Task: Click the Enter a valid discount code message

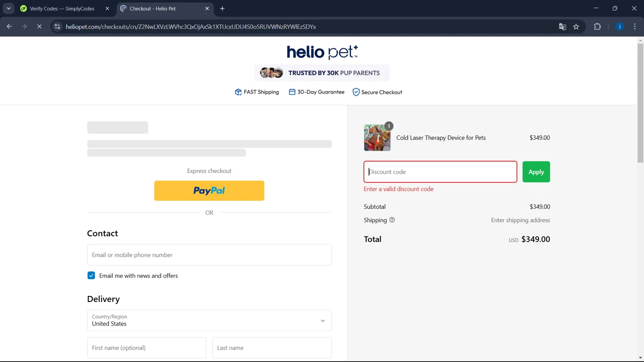Action: [x=398, y=189]
